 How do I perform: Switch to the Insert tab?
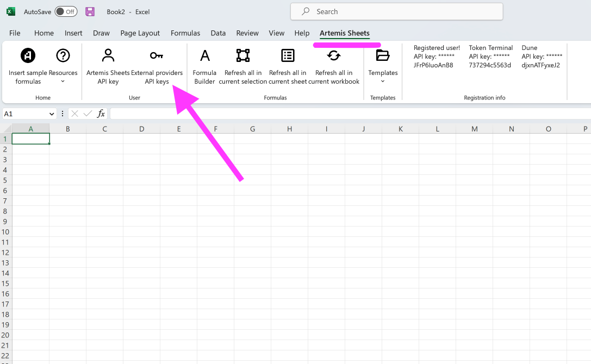(73, 33)
